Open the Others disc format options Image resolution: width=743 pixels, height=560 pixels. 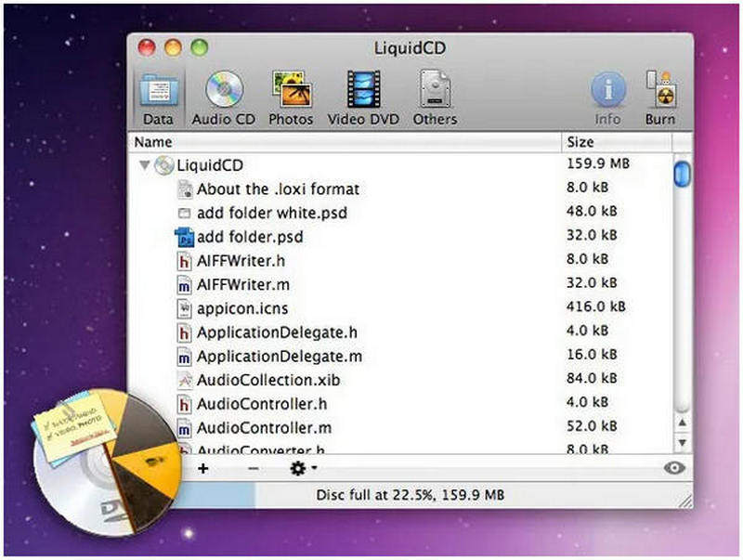click(434, 93)
